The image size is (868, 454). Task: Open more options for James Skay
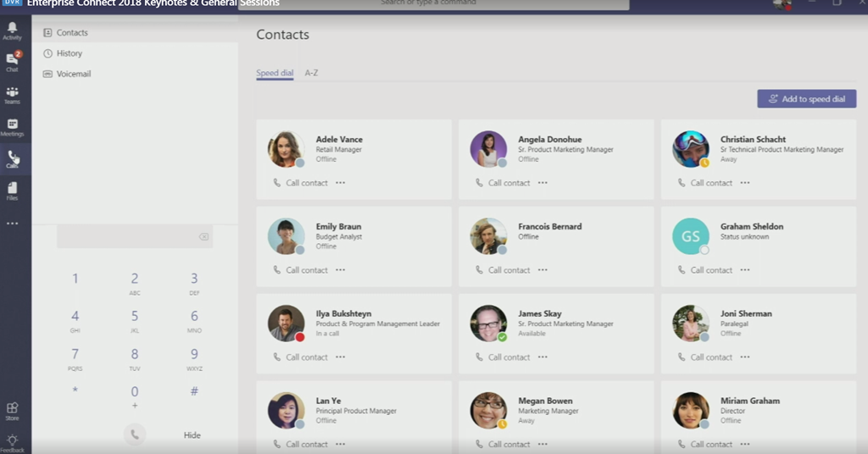coord(542,357)
